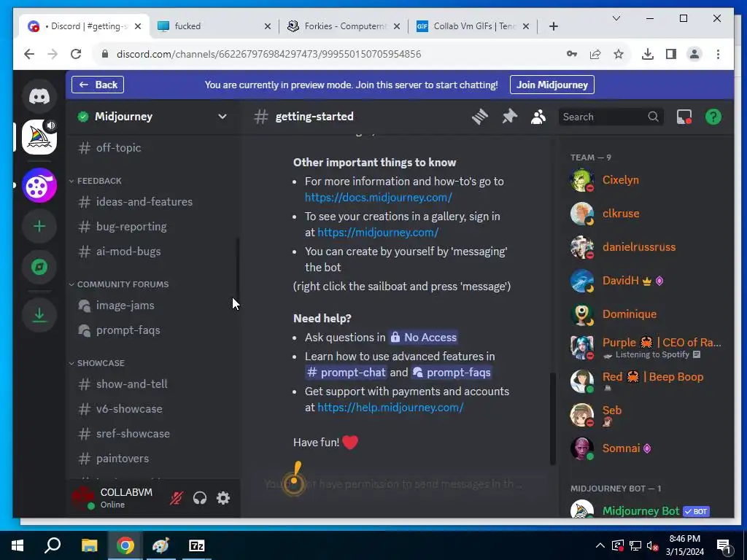The width and height of the screenshot is (747, 560).
Task: Bookmark this page with star icon
Action: pyautogui.click(x=619, y=54)
